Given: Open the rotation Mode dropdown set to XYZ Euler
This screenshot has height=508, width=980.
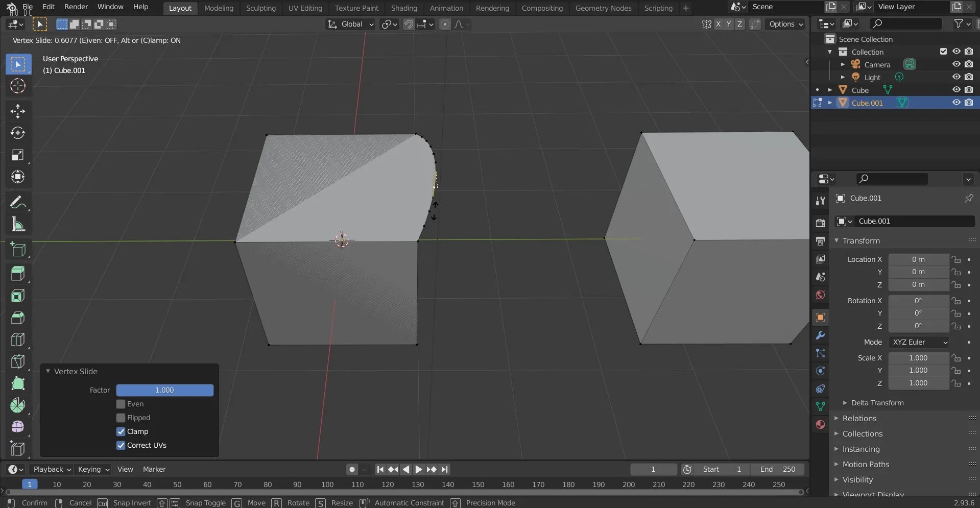Looking at the screenshot, I should [x=919, y=342].
